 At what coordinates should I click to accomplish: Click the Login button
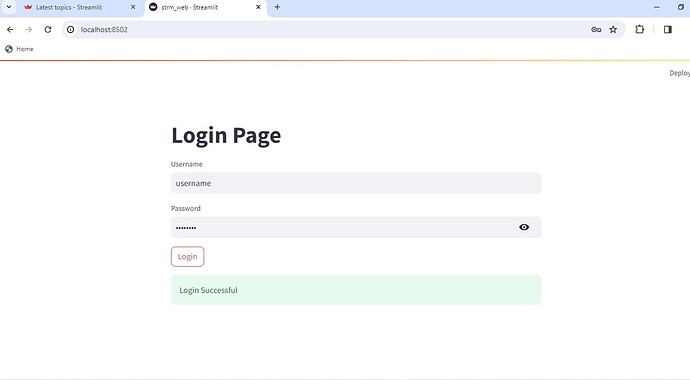[187, 256]
